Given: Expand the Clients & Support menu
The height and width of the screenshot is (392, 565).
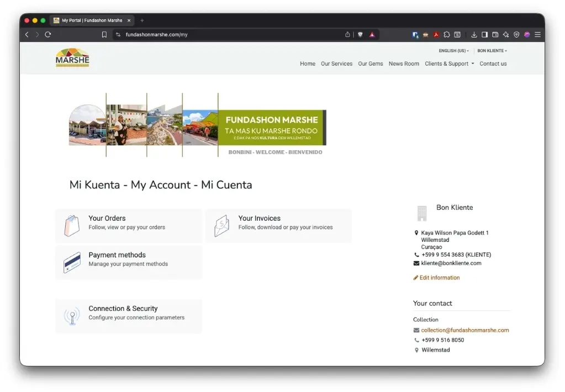Looking at the screenshot, I should tap(450, 64).
